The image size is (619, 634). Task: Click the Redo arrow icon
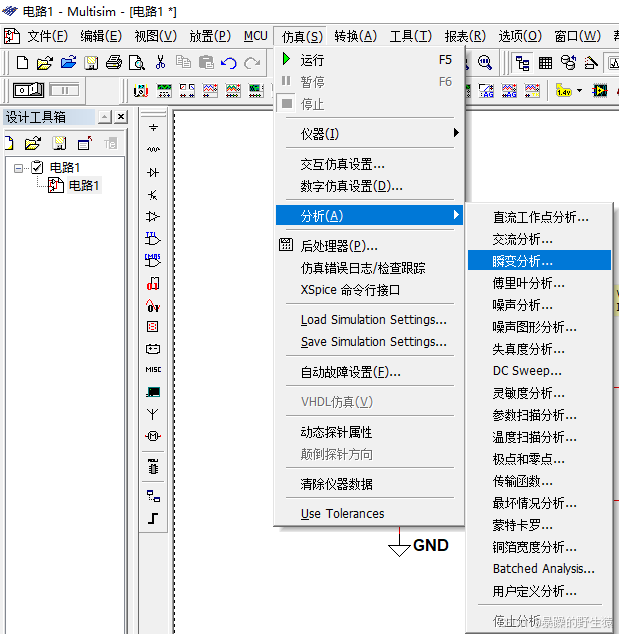[x=252, y=63]
